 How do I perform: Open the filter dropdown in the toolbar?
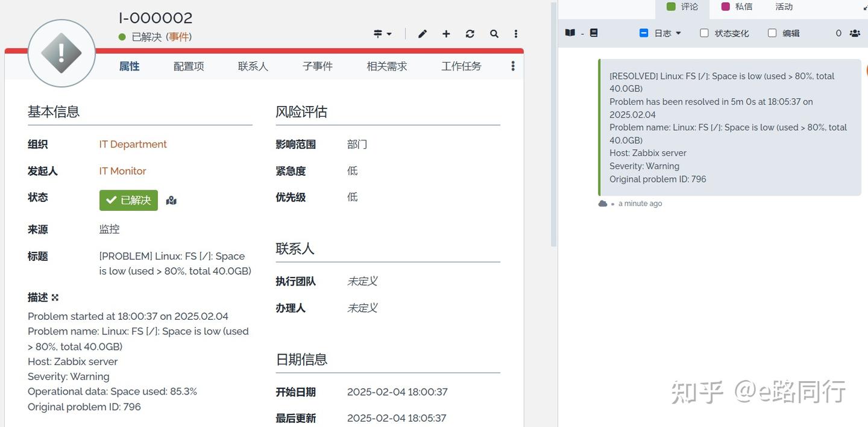point(382,34)
